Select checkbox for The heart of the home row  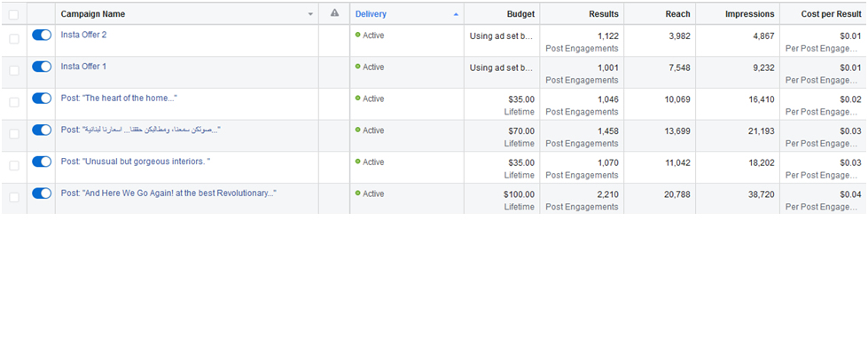coord(14,102)
